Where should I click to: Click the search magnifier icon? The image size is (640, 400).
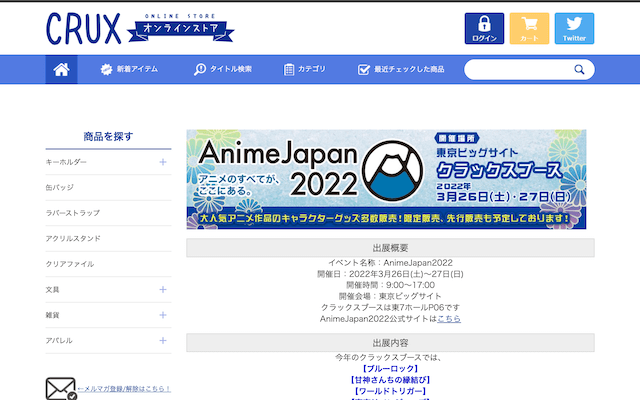pos(579,69)
